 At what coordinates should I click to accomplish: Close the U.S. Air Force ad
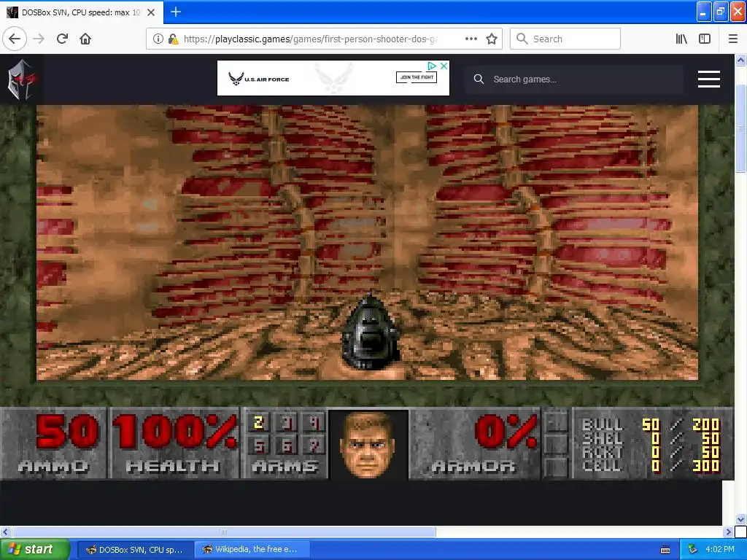click(x=444, y=66)
